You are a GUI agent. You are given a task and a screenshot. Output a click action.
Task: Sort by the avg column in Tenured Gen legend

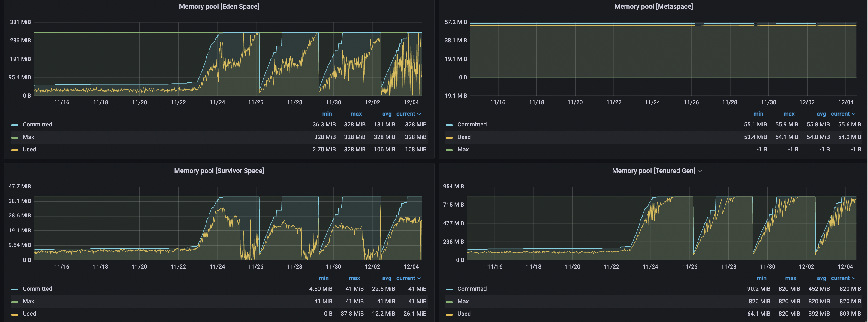(x=821, y=278)
